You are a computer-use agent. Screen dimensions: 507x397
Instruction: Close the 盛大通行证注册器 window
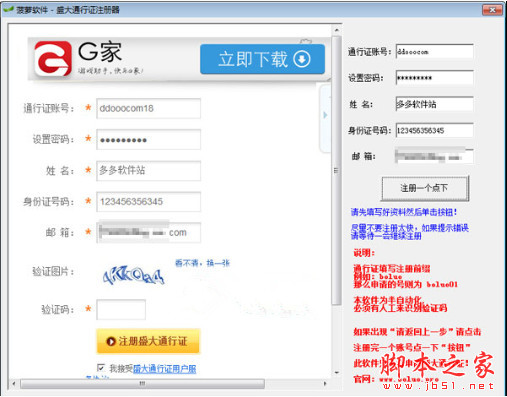click(493, 10)
